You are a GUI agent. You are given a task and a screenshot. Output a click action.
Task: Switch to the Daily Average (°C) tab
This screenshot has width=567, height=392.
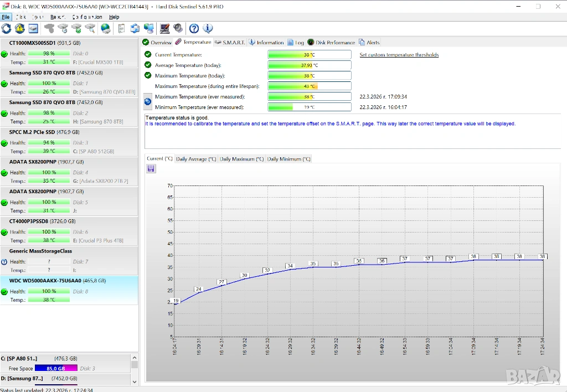(x=195, y=159)
